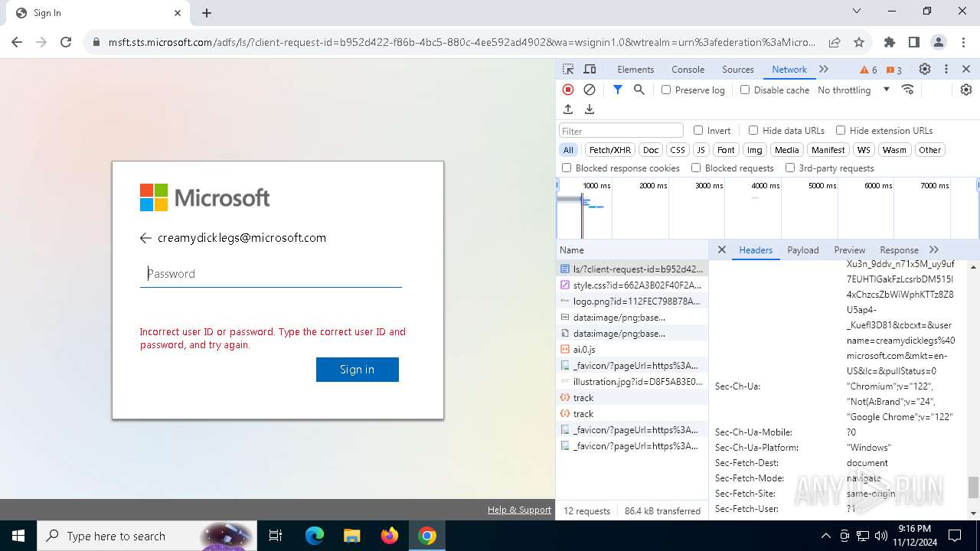980x551 pixels.
Task: Open the Payload tab
Action: pos(803,249)
